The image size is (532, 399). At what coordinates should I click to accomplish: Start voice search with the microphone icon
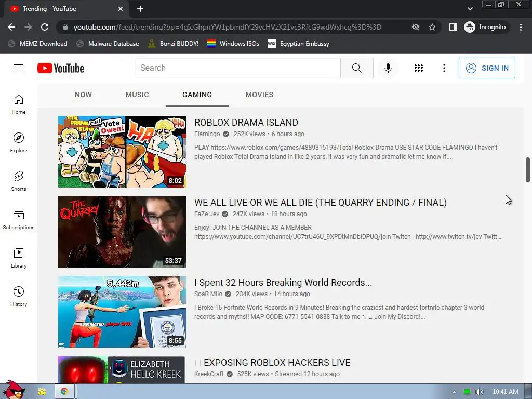(388, 68)
